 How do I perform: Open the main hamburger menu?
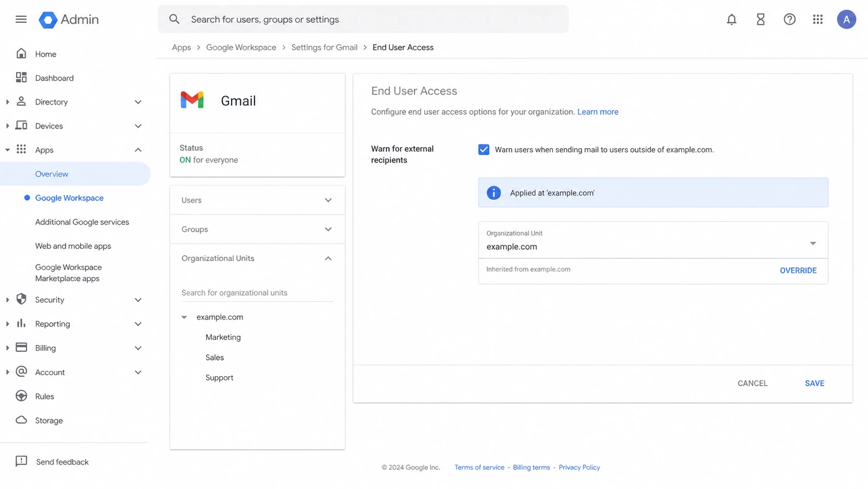21,19
